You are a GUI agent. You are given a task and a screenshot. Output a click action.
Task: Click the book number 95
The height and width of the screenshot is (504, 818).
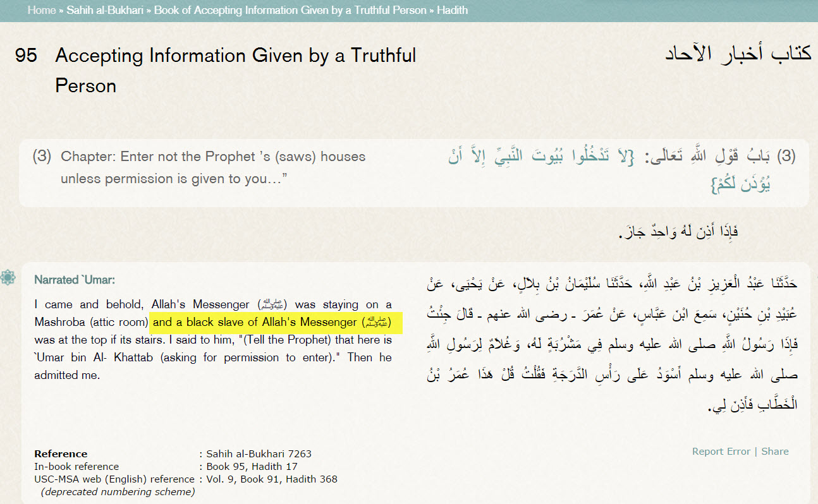pyautogui.click(x=26, y=56)
